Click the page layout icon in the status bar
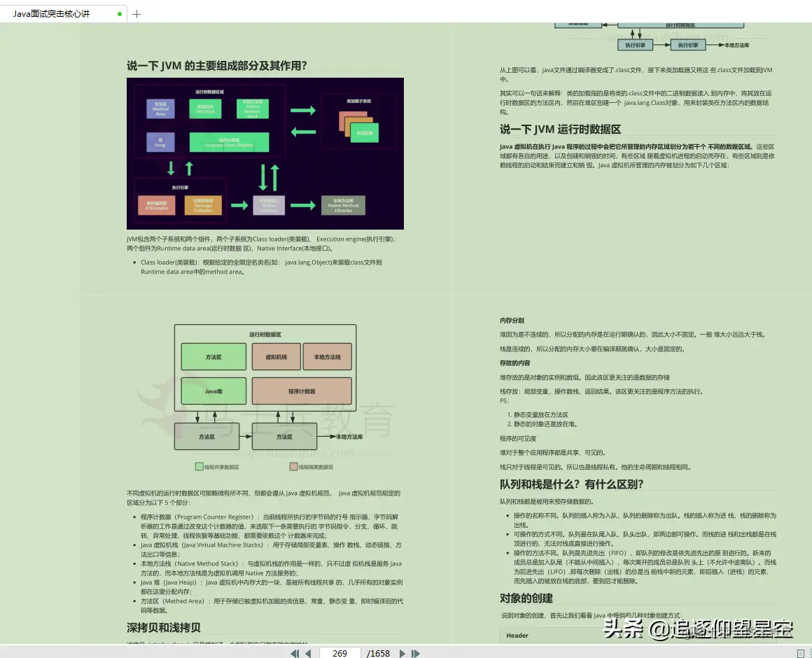The width and height of the screenshot is (812, 658). click(x=801, y=653)
